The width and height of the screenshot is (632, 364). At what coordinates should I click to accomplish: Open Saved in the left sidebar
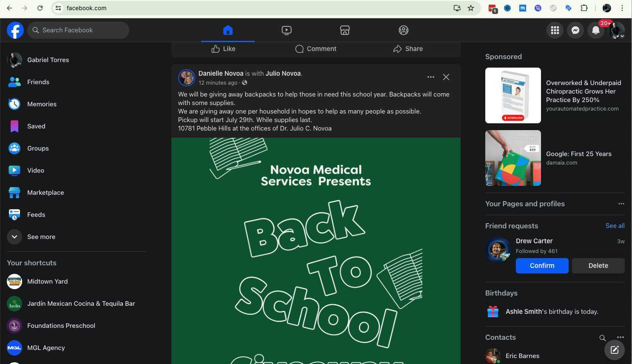77,126
